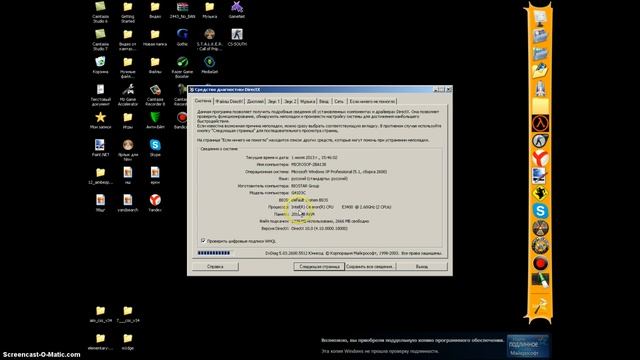Click the DirectX 10.0 version value
Screen dimensions: 640x360
click(x=319, y=229)
